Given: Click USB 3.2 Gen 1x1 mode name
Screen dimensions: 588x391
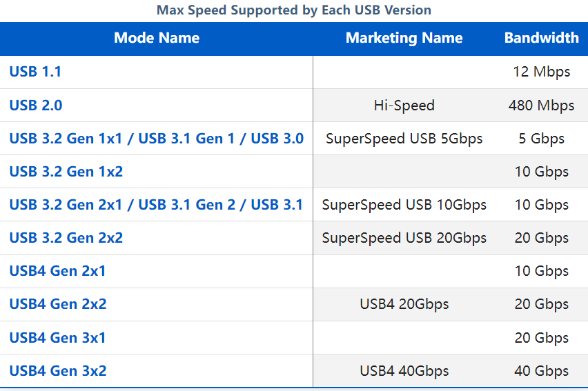Looking at the screenshot, I should point(157,139).
